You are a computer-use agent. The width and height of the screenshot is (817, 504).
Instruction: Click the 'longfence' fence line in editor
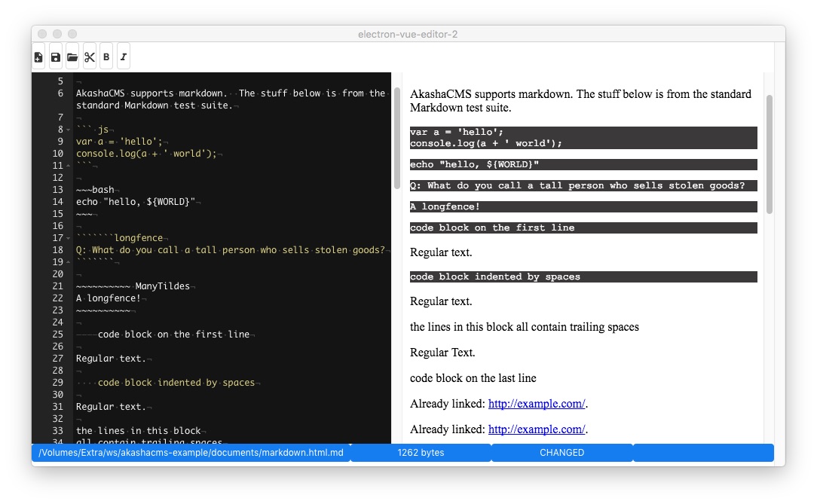[119, 238]
